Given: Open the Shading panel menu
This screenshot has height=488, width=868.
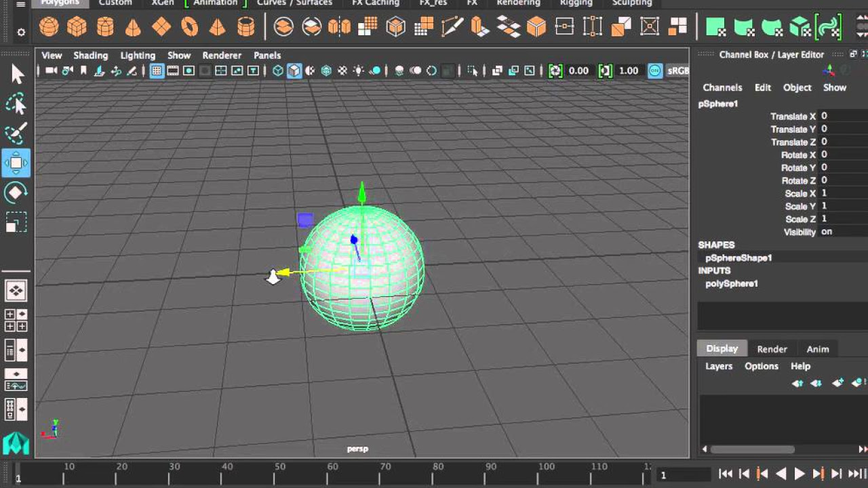Looking at the screenshot, I should pos(90,56).
